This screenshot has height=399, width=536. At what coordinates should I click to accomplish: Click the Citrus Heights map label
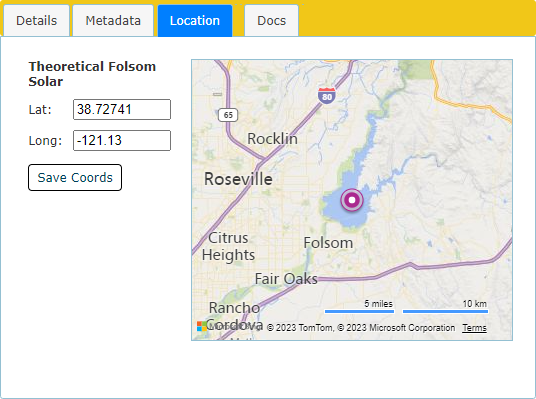(228, 247)
